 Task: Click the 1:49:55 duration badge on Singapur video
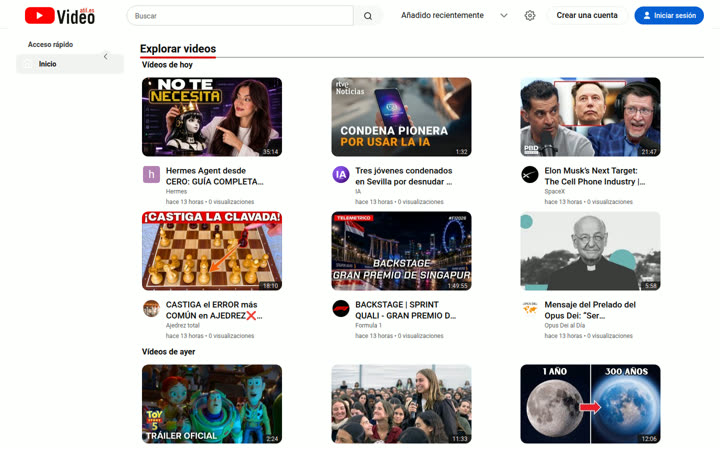[x=457, y=286]
